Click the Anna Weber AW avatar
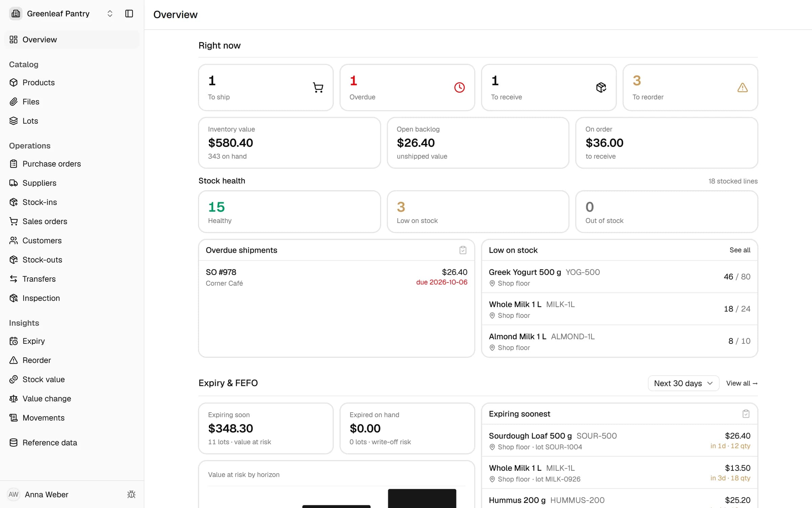This screenshot has width=812, height=508. click(14, 494)
